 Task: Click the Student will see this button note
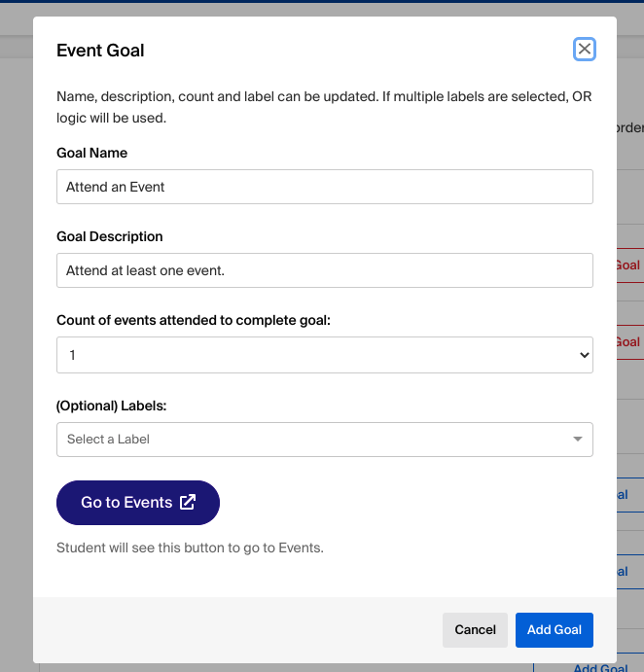pos(190,548)
